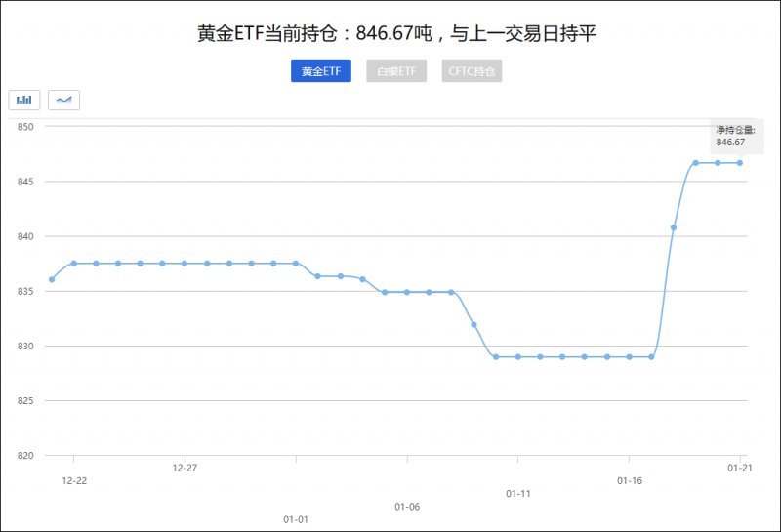
Task: Click the data point near 832 on falling line
Action: (x=473, y=324)
